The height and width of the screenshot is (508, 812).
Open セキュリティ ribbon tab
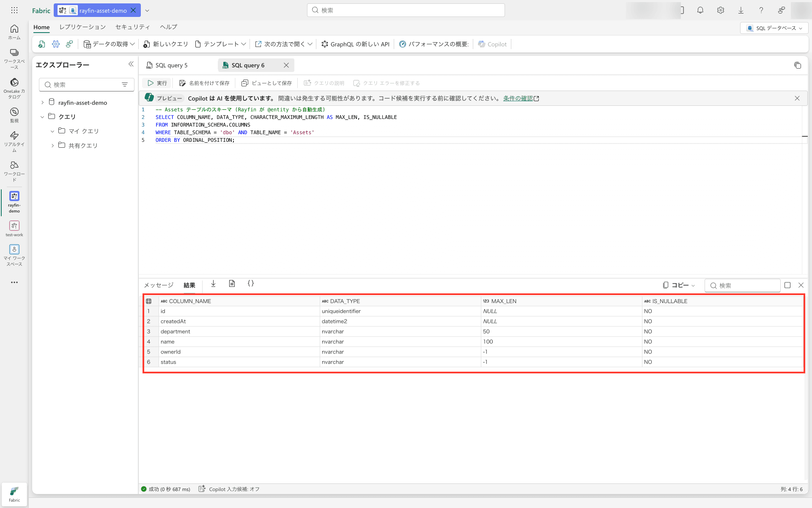tap(133, 27)
